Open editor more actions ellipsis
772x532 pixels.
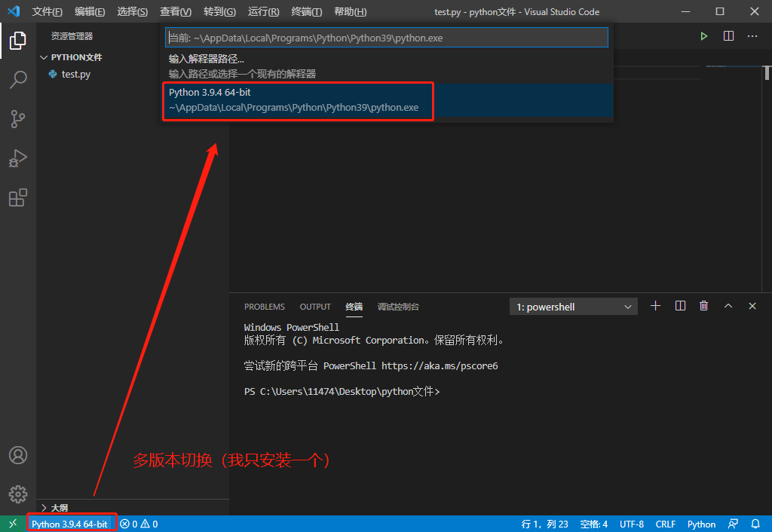click(x=752, y=36)
